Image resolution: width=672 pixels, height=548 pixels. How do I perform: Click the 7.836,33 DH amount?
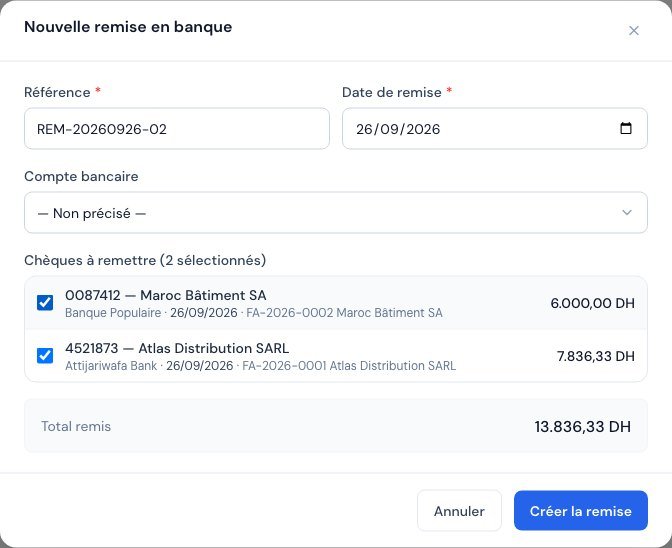point(596,356)
